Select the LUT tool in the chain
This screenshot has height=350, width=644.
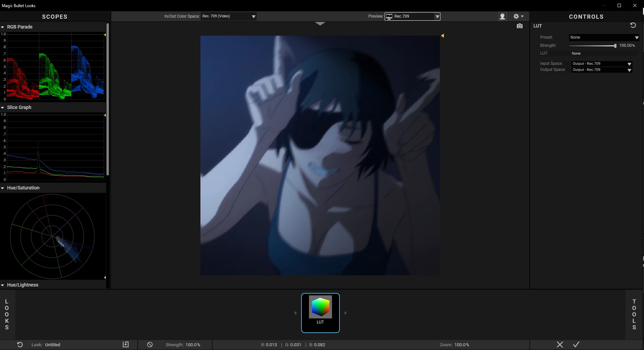click(320, 313)
